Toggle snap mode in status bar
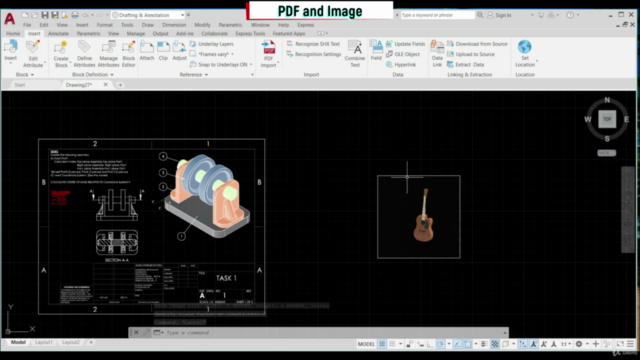Screen dimensions: 640x360 (392, 344)
